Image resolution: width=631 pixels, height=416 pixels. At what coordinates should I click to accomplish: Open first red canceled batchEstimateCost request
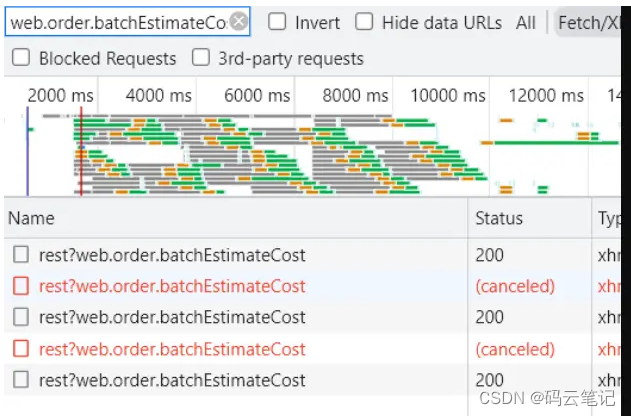(172, 286)
